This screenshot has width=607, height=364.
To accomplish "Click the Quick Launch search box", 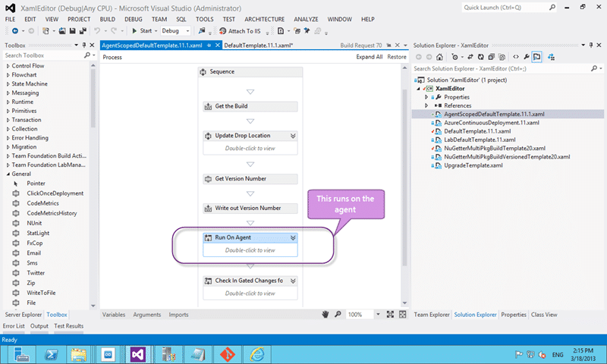I will pyautogui.click(x=505, y=8).
